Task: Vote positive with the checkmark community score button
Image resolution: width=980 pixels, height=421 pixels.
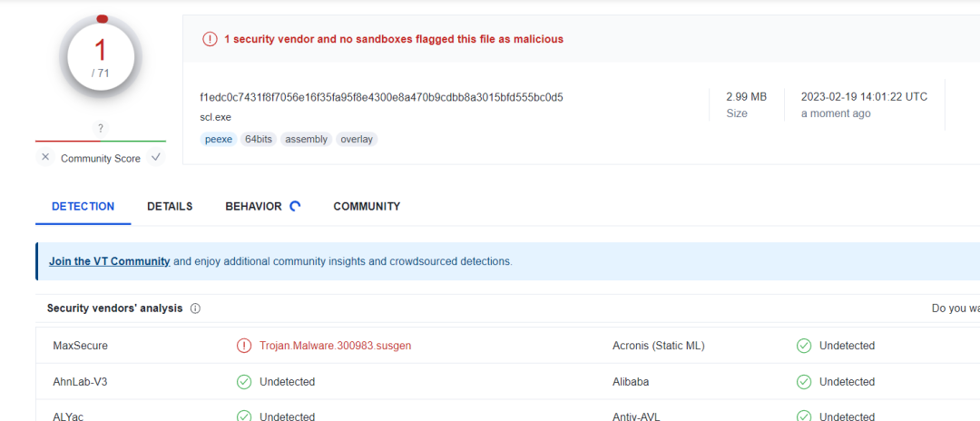Action: point(156,157)
